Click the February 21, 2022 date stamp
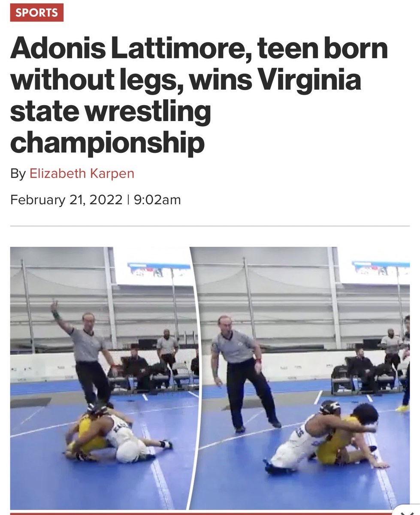The image size is (420, 515). pyautogui.click(x=66, y=200)
